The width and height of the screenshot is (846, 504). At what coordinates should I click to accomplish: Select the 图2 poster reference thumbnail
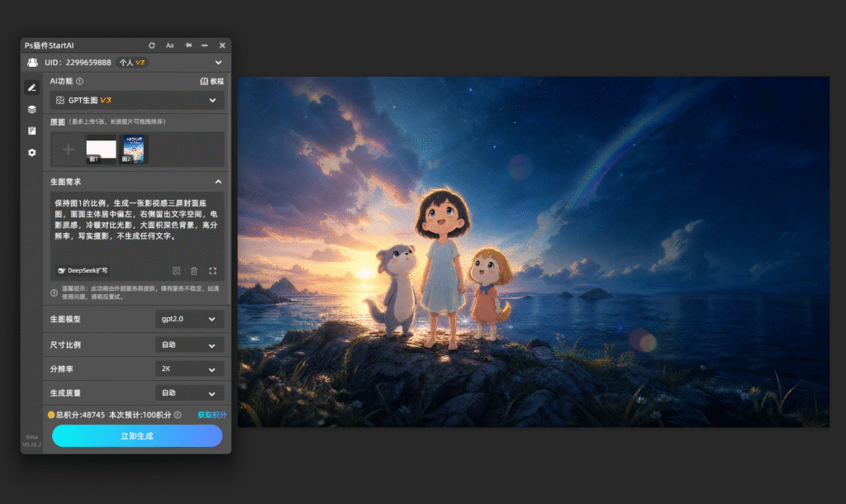click(x=133, y=150)
